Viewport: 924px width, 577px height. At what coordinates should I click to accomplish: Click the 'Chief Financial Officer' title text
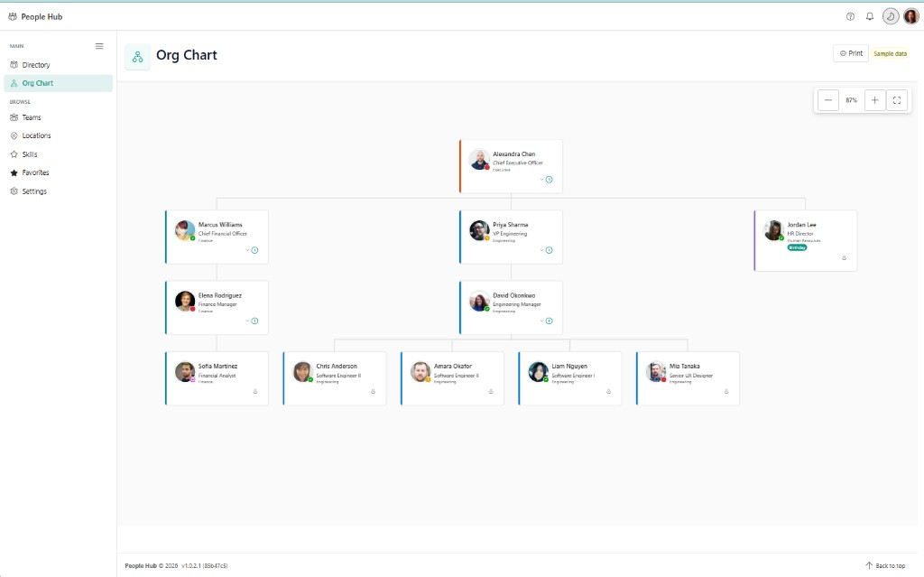tap(223, 234)
